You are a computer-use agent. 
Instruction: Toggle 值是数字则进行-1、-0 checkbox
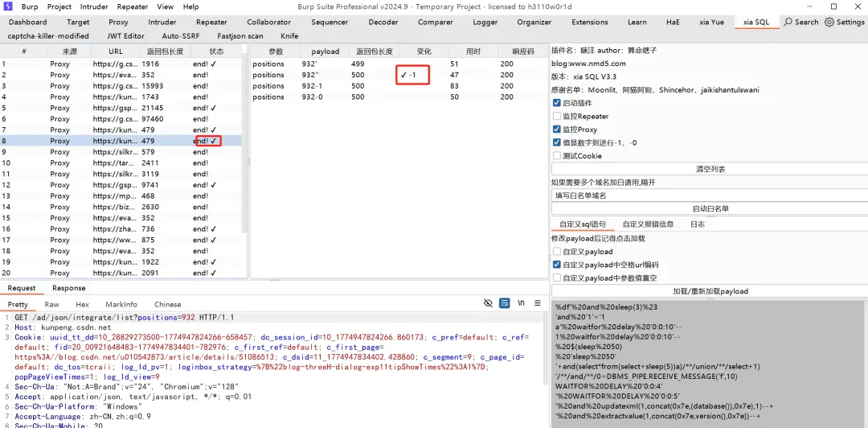pyautogui.click(x=556, y=142)
